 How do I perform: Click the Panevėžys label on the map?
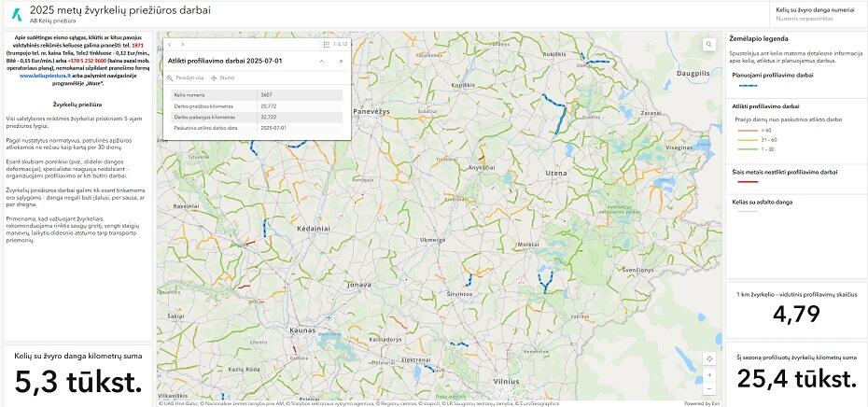click(371, 111)
